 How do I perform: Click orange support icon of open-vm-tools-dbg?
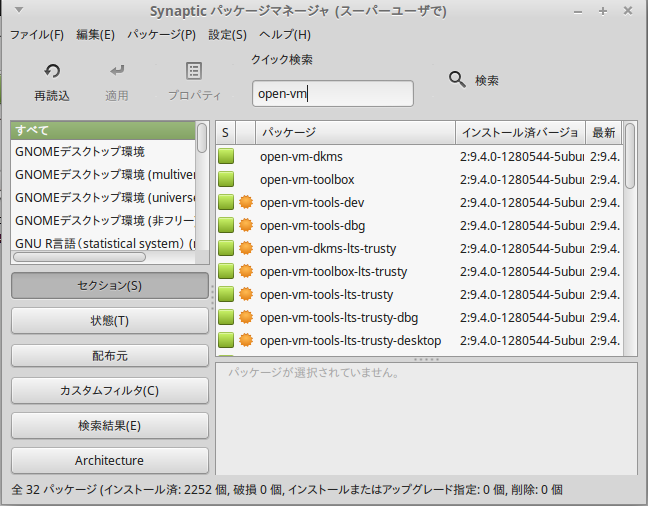tap(246, 225)
